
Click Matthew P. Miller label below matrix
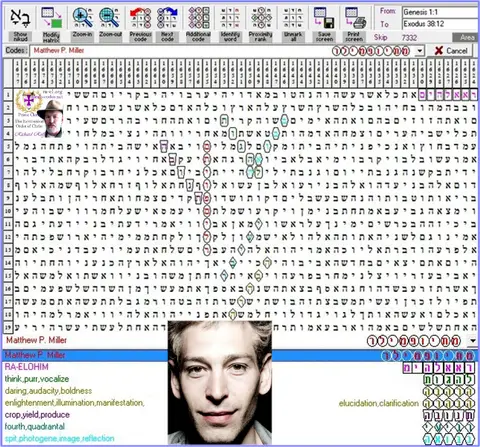coord(36,340)
